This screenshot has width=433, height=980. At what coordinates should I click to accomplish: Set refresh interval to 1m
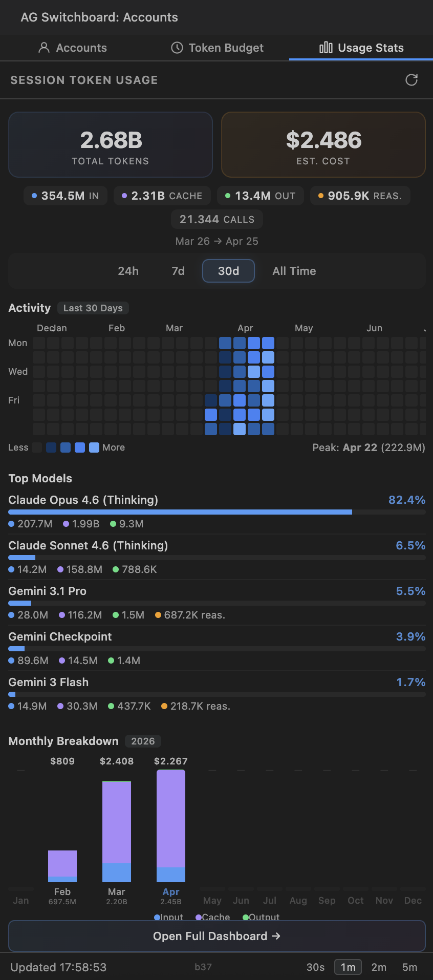point(348,967)
